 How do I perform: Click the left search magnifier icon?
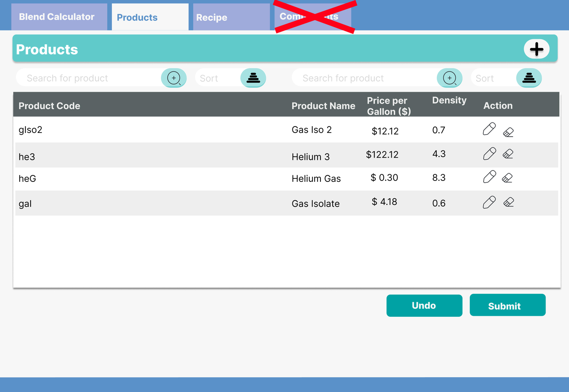coord(174,78)
